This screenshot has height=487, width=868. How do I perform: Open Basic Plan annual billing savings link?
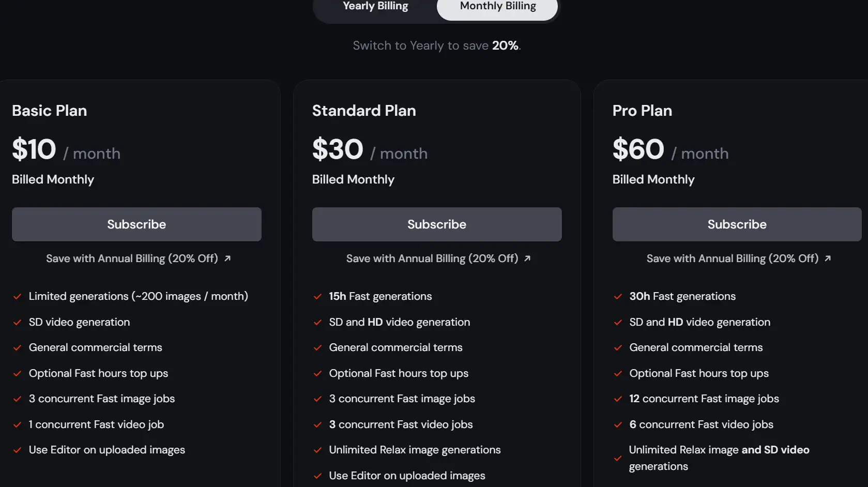click(132, 258)
